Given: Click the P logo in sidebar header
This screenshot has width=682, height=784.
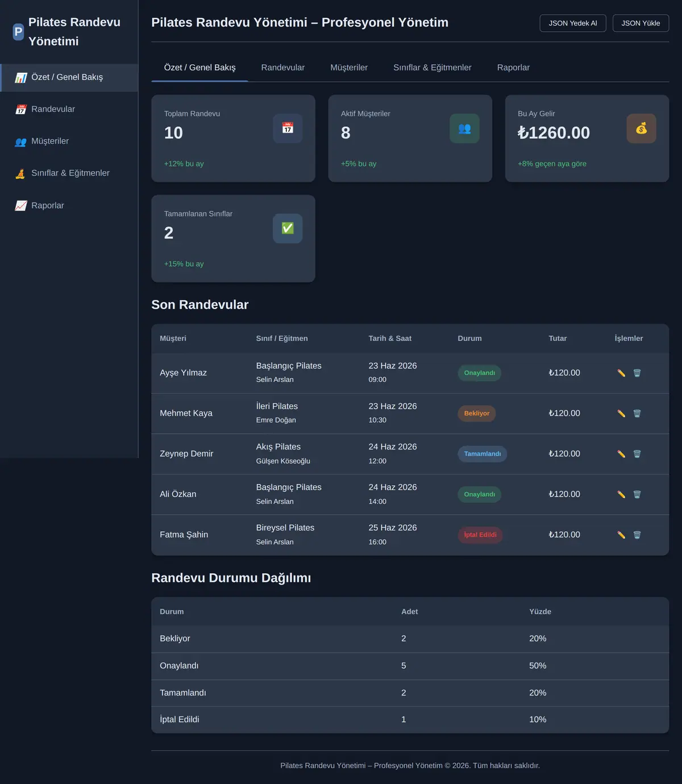Looking at the screenshot, I should pos(18,32).
